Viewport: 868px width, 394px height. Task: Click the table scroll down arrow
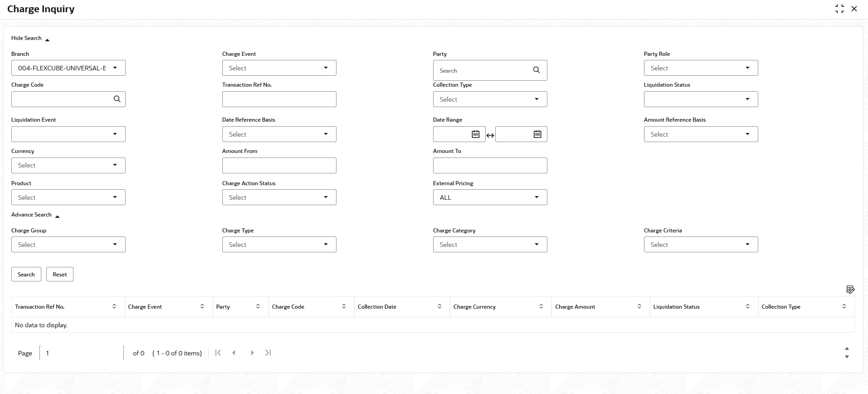[x=847, y=357]
